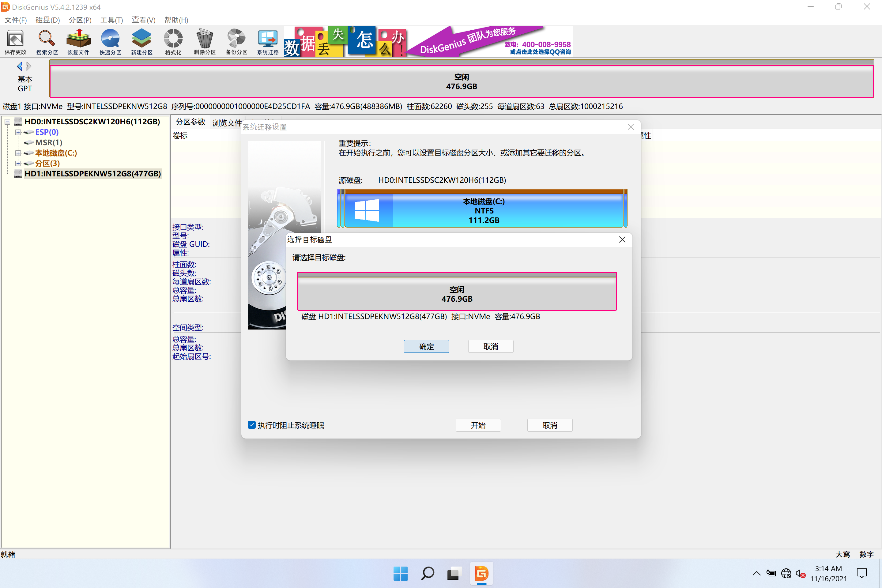Click the 空间类型: label
The height and width of the screenshot is (588, 882).
tap(188, 327)
